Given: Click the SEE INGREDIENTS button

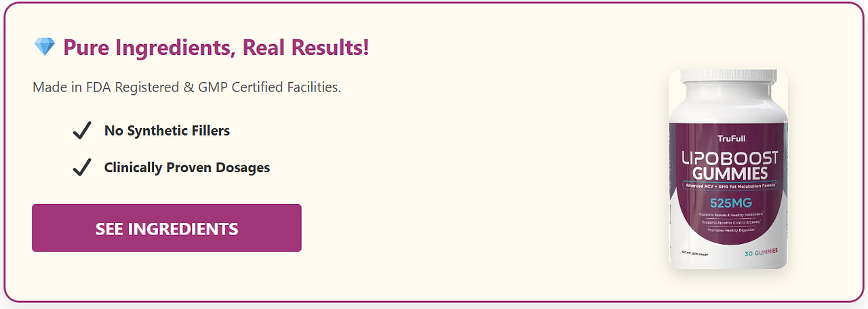Looking at the screenshot, I should 166,228.
